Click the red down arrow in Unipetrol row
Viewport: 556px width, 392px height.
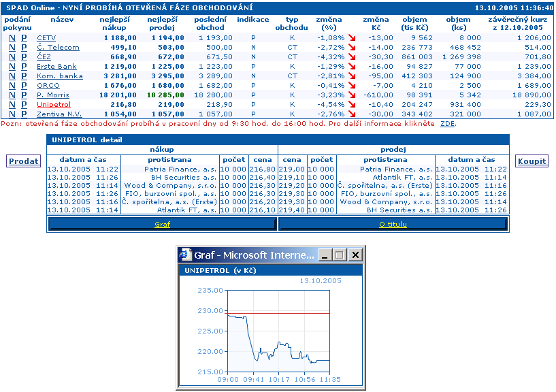[351, 105]
